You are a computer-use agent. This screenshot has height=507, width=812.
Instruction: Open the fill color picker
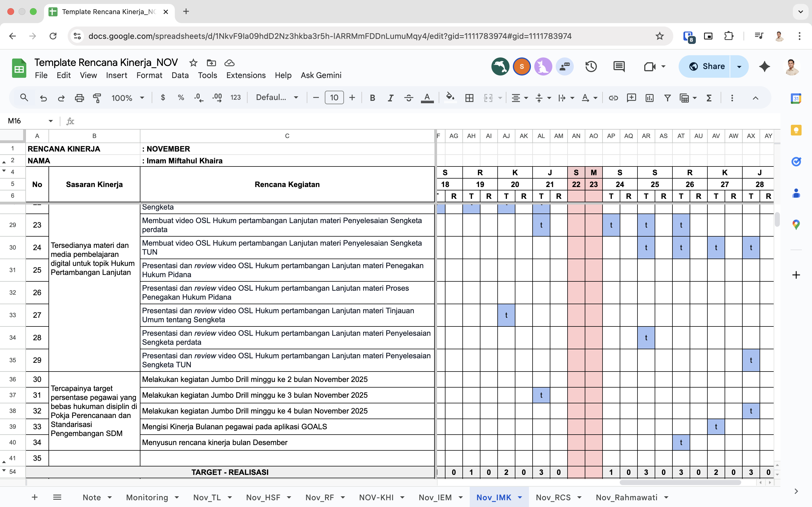point(450,98)
